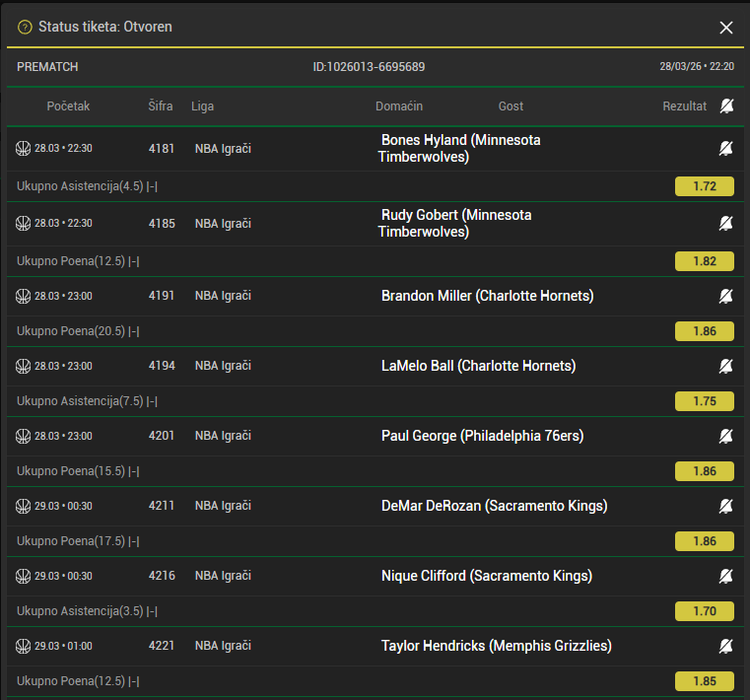Click the bell icon for Taylor Hendricks
The width and height of the screenshot is (750, 700).
726,646
